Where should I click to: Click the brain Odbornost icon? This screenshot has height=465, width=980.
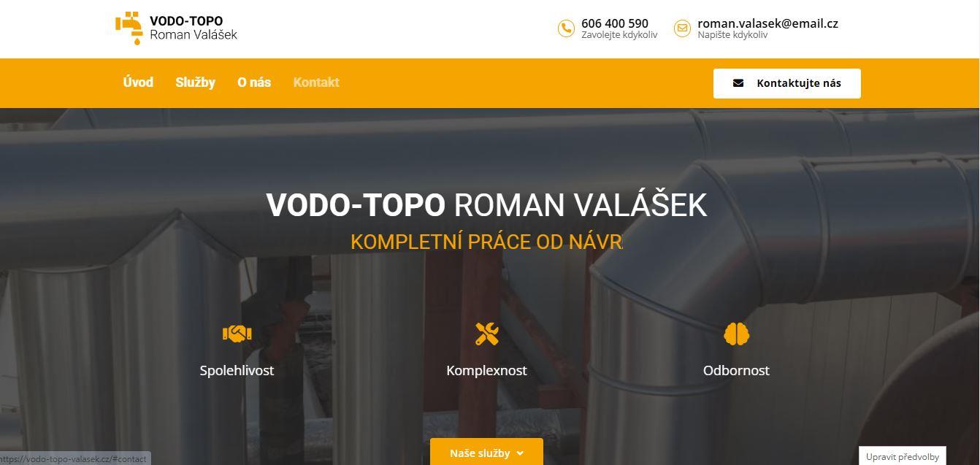(736, 334)
